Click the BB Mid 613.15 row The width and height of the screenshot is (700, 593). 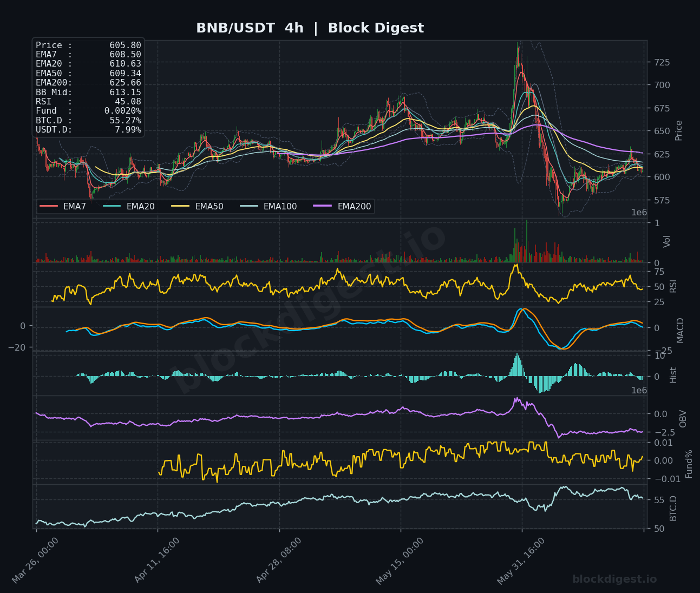[88, 92]
